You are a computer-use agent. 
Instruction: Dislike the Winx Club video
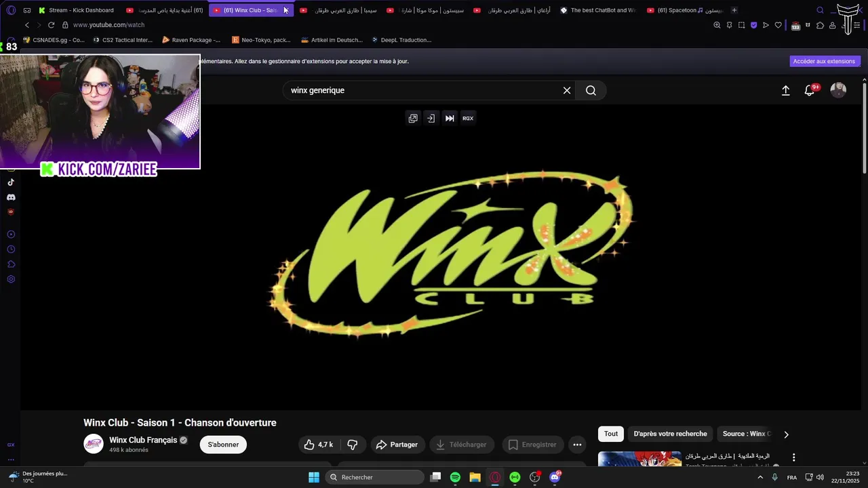352,445
